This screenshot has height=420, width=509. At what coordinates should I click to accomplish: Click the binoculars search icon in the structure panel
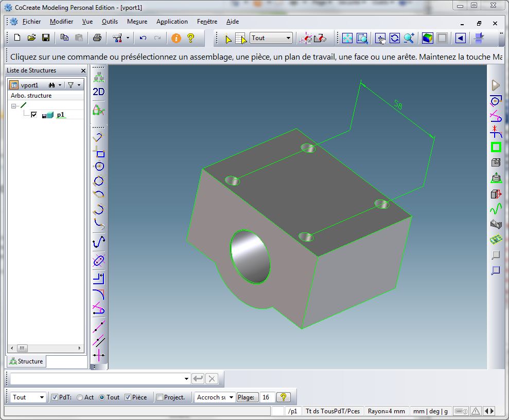tap(51, 85)
